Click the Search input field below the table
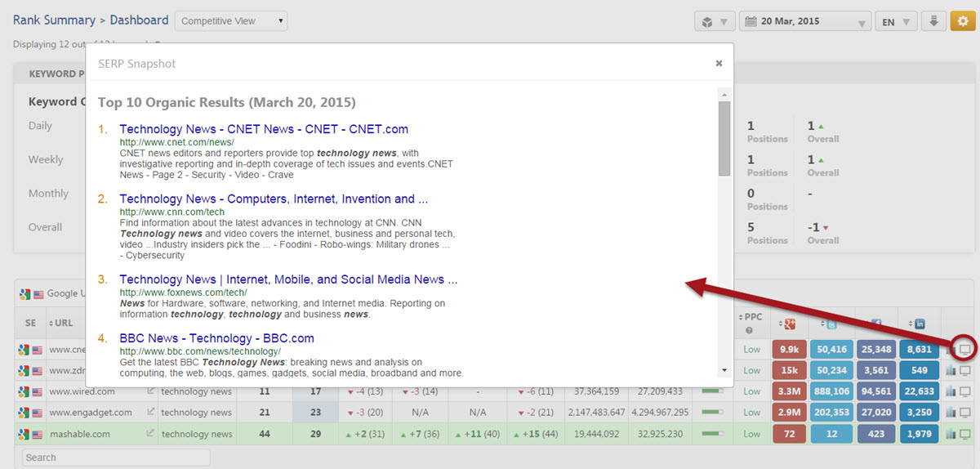The image size is (980, 469). pyautogui.click(x=116, y=458)
